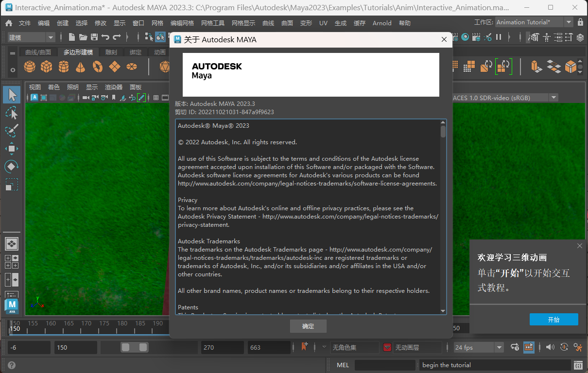
Task: Confirm the About dialog with 确定
Action: (x=308, y=326)
